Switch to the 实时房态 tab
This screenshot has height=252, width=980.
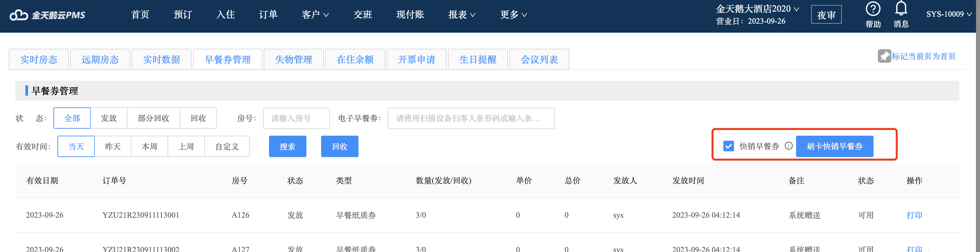point(39,59)
